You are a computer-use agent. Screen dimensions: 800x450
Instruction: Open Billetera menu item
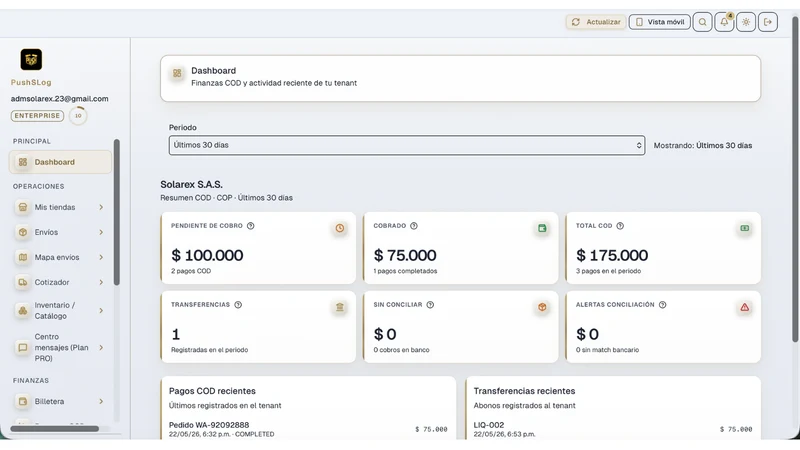60,402
